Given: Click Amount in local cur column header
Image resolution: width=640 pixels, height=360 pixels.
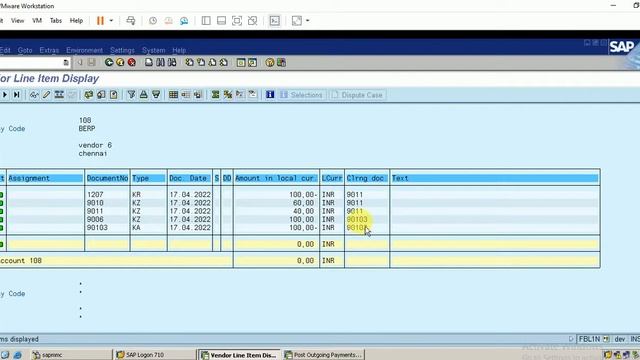Looking at the screenshot, I should (276, 178).
